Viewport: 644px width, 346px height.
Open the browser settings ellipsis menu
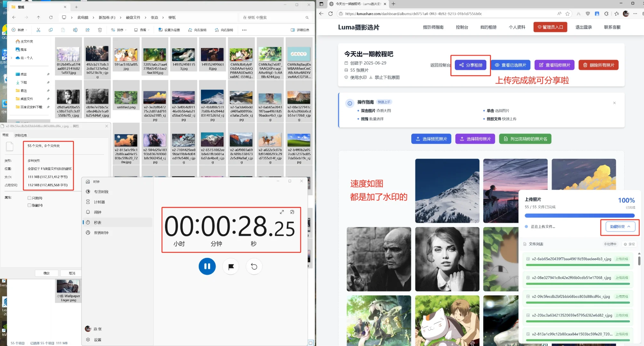(635, 13)
